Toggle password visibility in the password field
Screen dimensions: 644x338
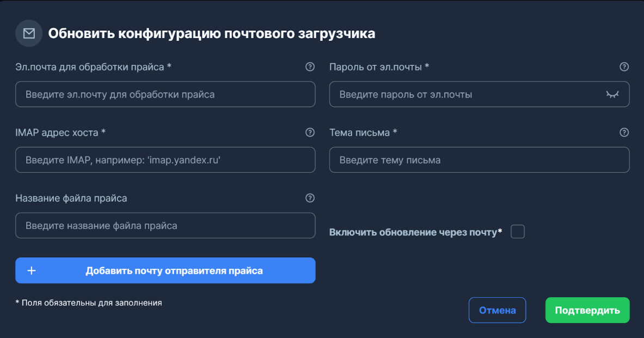pyautogui.click(x=612, y=94)
